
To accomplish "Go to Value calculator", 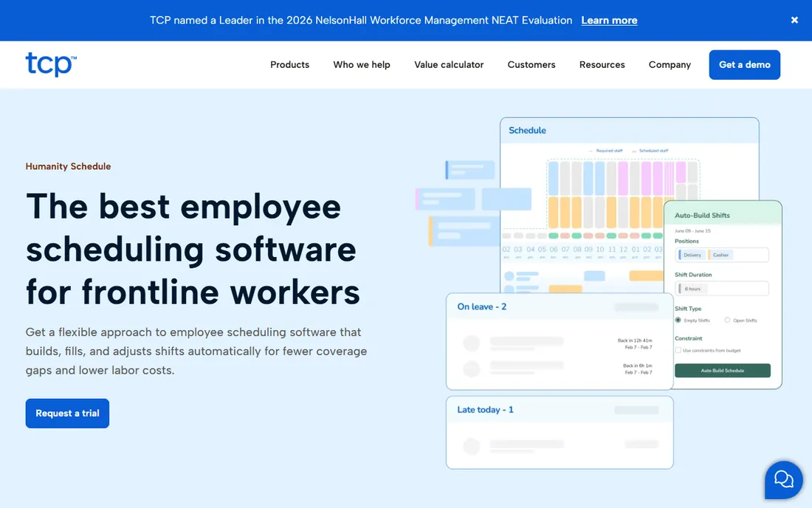I will point(449,65).
